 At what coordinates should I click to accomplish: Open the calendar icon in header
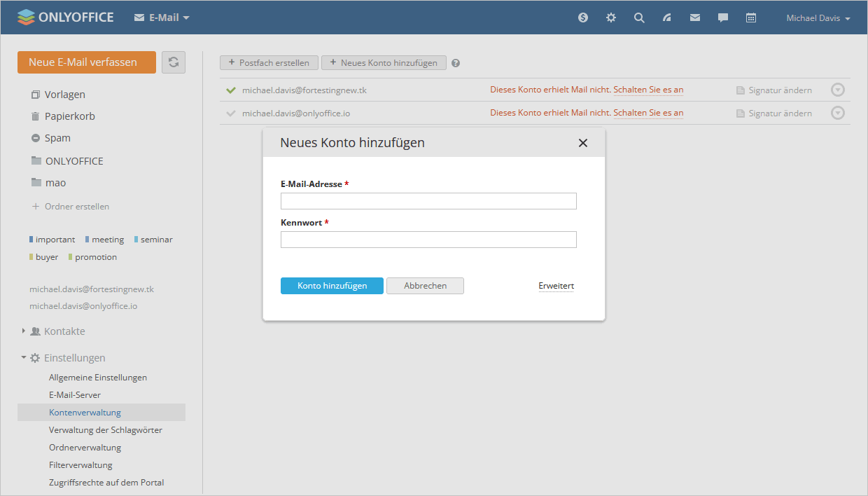pos(751,18)
